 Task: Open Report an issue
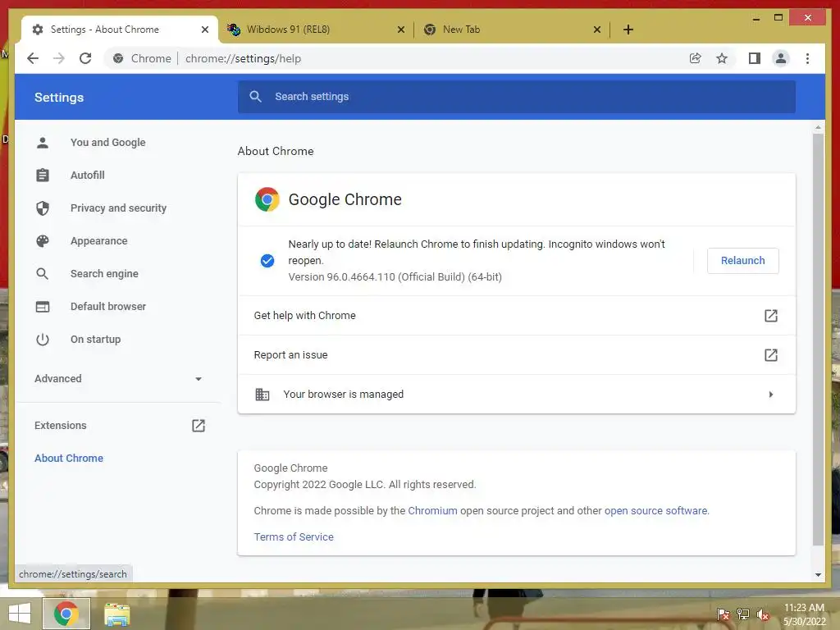pos(517,354)
